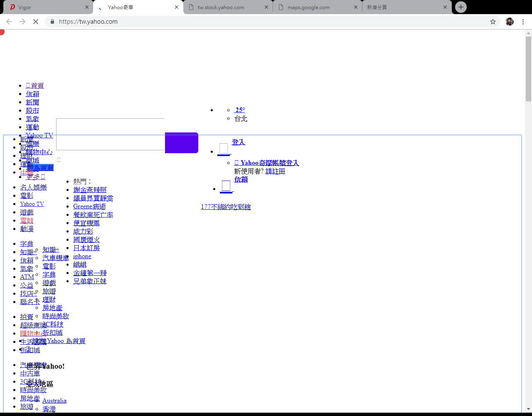
Task: Click the Yahoo search text box
Action: pos(110,134)
